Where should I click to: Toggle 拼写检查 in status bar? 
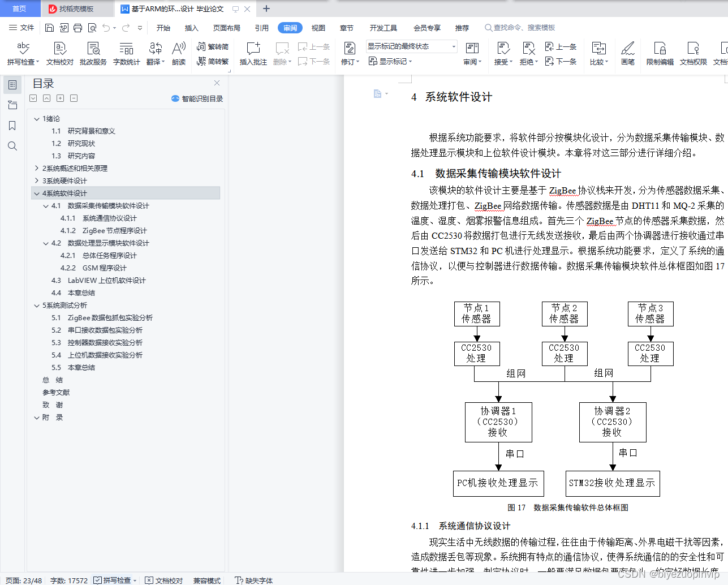click(x=115, y=580)
